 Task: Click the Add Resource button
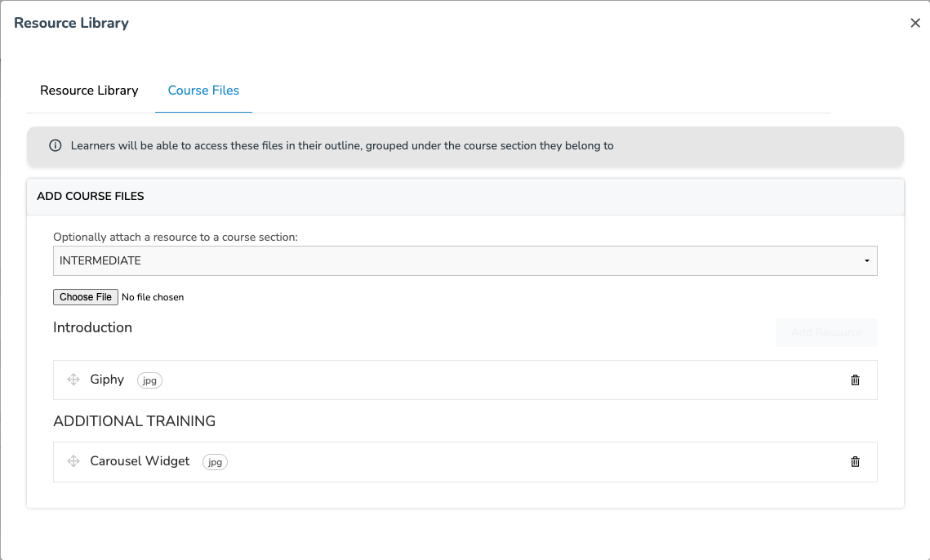pyautogui.click(x=826, y=332)
